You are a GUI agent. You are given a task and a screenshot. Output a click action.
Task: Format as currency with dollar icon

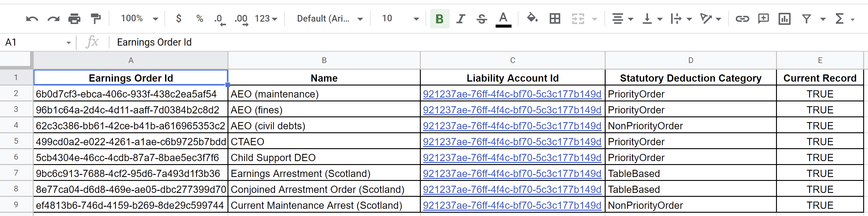[x=179, y=19]
